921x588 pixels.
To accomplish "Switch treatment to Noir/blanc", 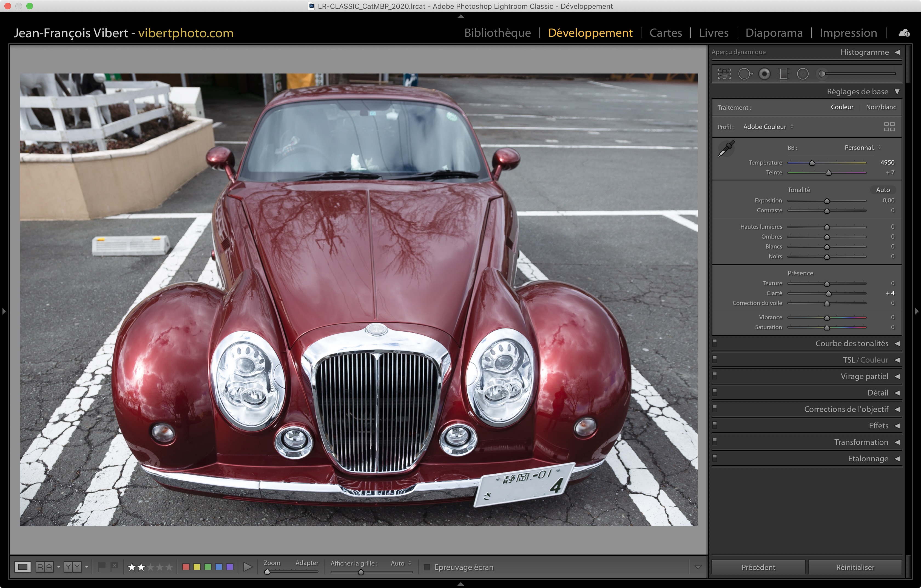I will pos(880,107).
